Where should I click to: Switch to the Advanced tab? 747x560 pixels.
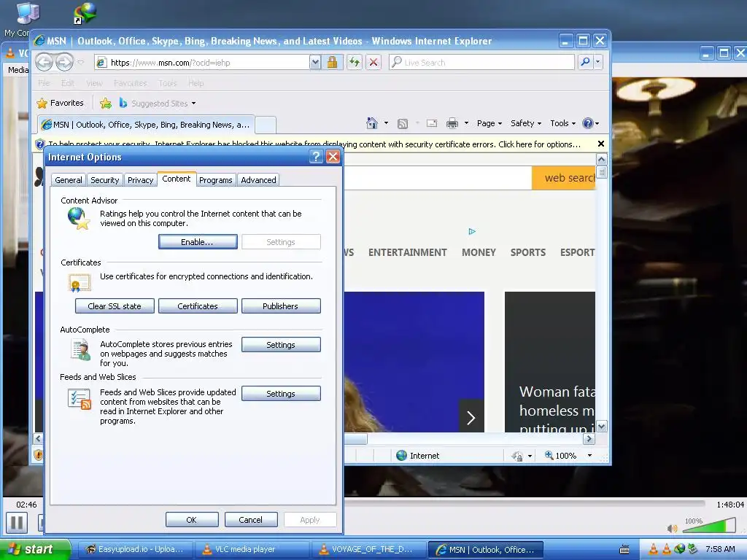coord(258,180)
